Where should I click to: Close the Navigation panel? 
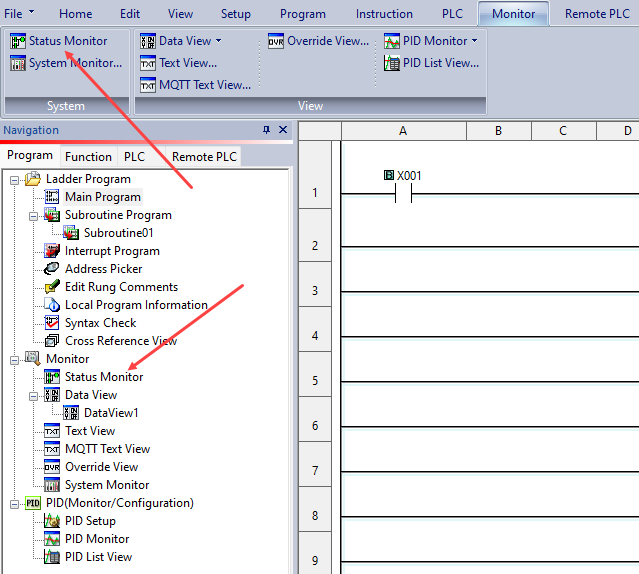(283, 130)
